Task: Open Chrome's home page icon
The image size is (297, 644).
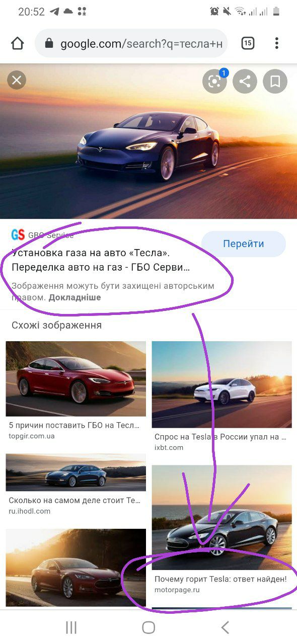Action: pyautogui.click(x=17, y=43)
